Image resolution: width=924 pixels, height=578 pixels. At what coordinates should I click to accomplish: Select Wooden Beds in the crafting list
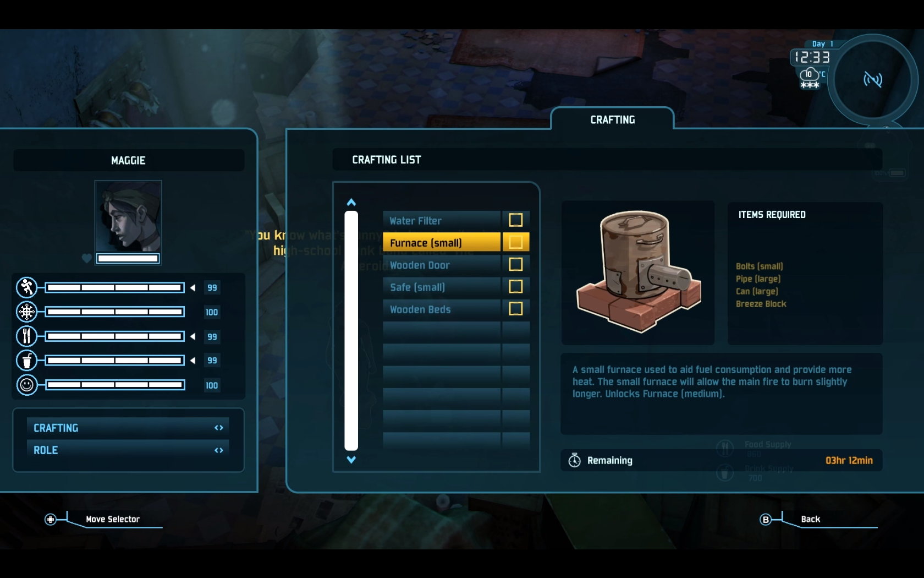pyautogui.click(x=442, y=309)
